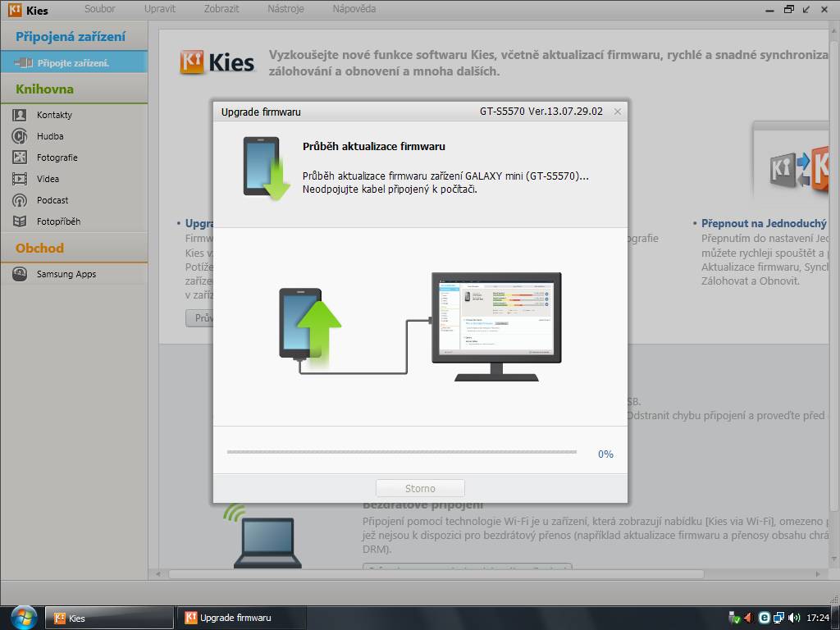This screenshot has width=840, height=630.
Task: Restore down the Kies window
Action: point(788,10)
